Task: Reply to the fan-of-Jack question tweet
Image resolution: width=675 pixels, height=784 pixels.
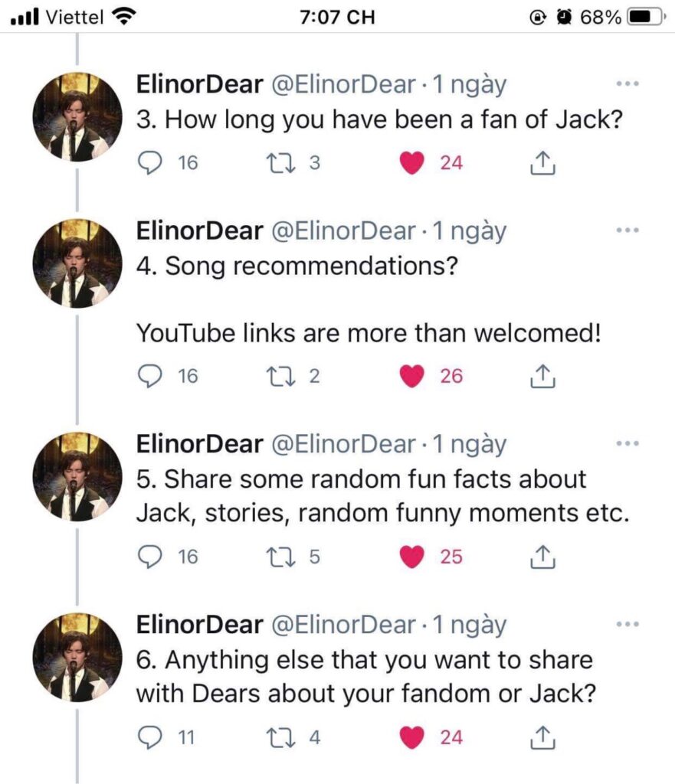Action: (149, 163)
